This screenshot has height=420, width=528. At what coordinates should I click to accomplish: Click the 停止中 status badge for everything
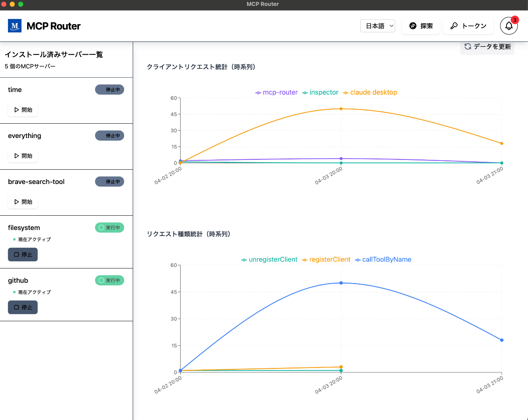[x=109, y=135]
